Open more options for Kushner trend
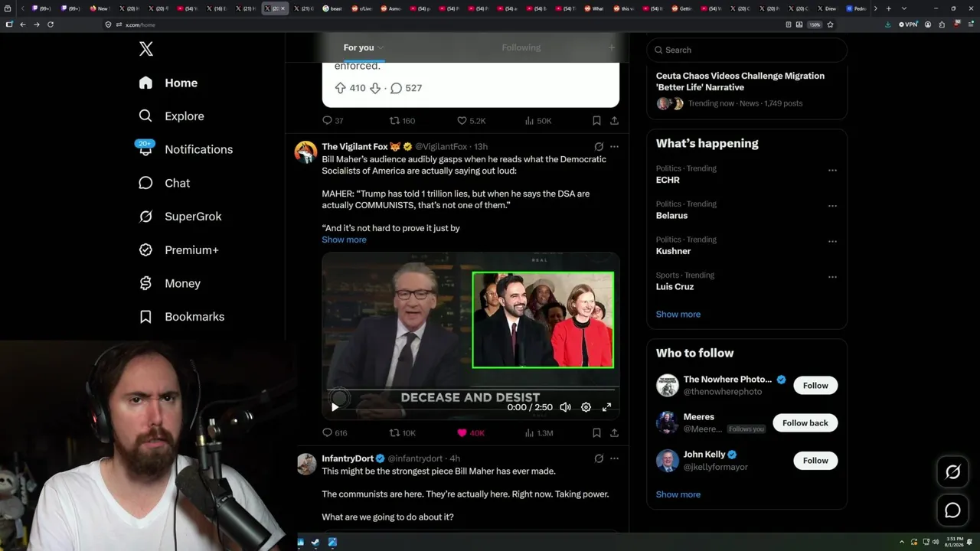 tap(832, 241)
